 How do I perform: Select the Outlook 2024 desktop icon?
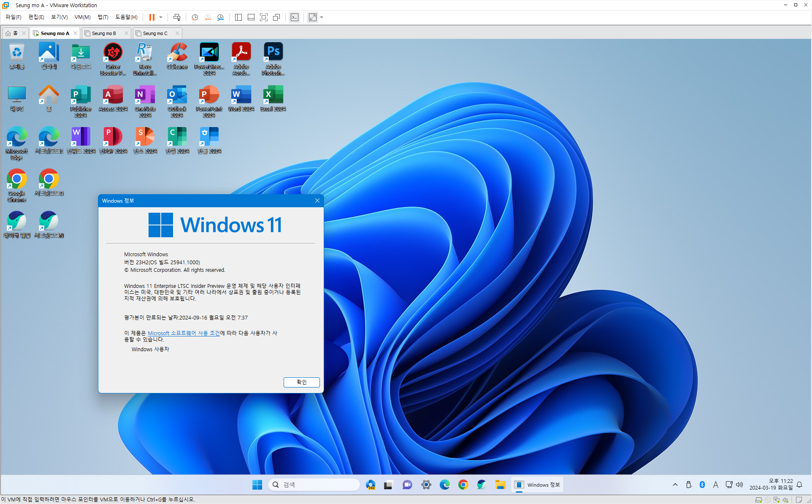pyautogui.click(x=177, y=101)
